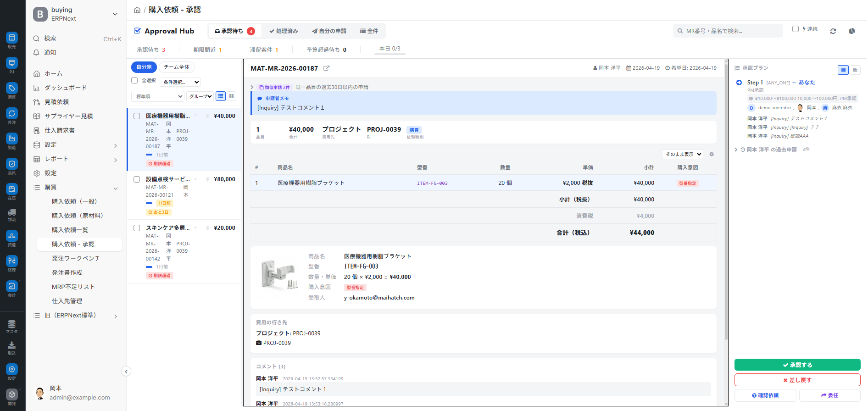Viewport: 868px width, 411px height.
Task: Open the そのまま表示 dropdown
Action: click(683, 155)
